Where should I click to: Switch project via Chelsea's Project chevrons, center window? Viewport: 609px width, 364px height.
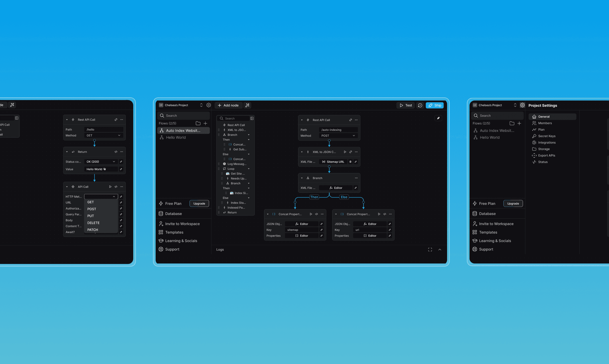click(201, 105)
